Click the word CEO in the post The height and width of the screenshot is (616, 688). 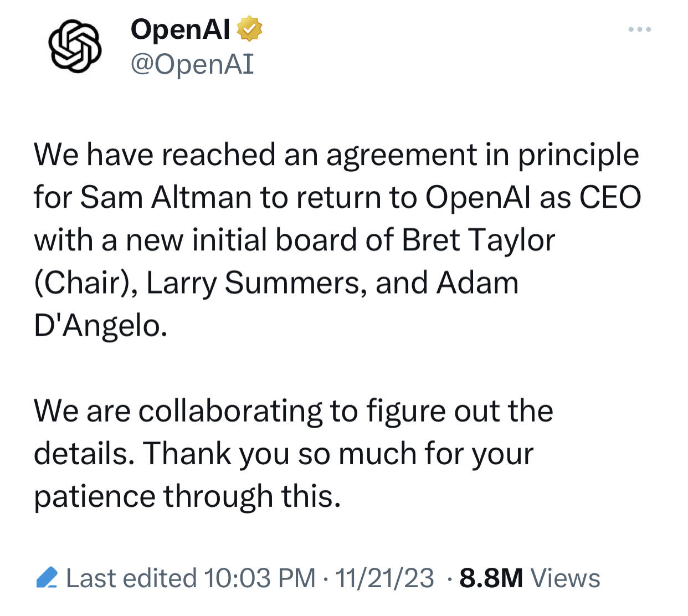[x=610, y=197]
